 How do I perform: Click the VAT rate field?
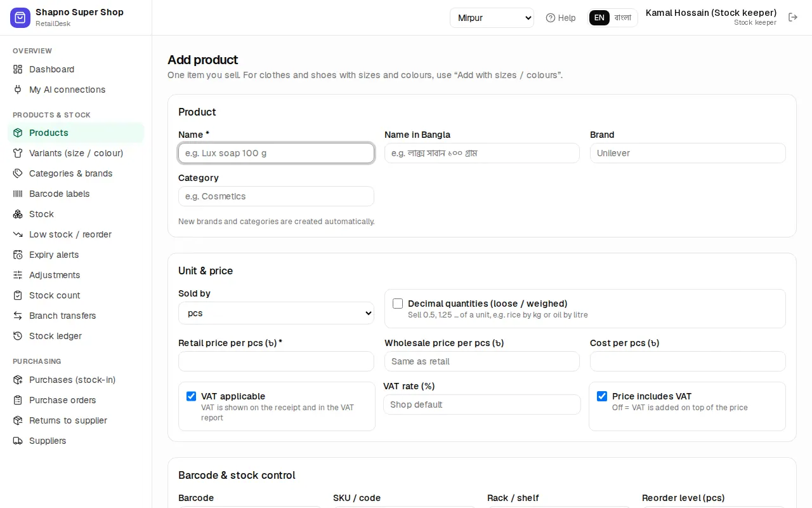click(482, 404)
